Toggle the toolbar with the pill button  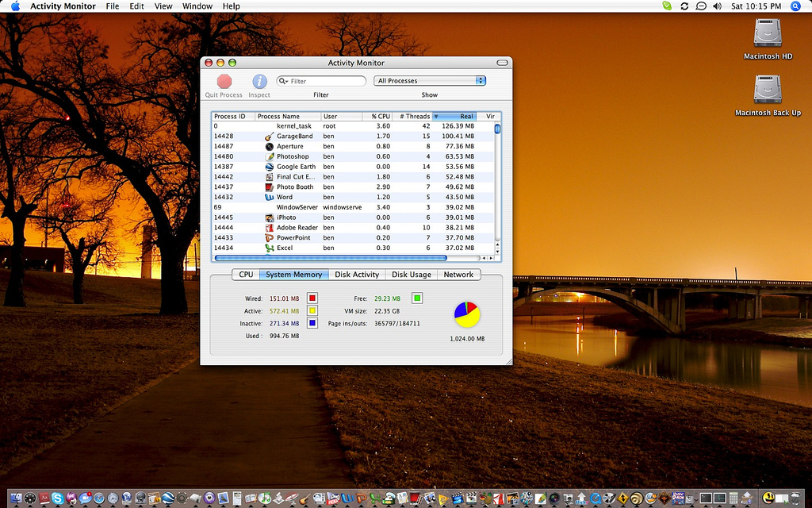[x=502, y=63]
